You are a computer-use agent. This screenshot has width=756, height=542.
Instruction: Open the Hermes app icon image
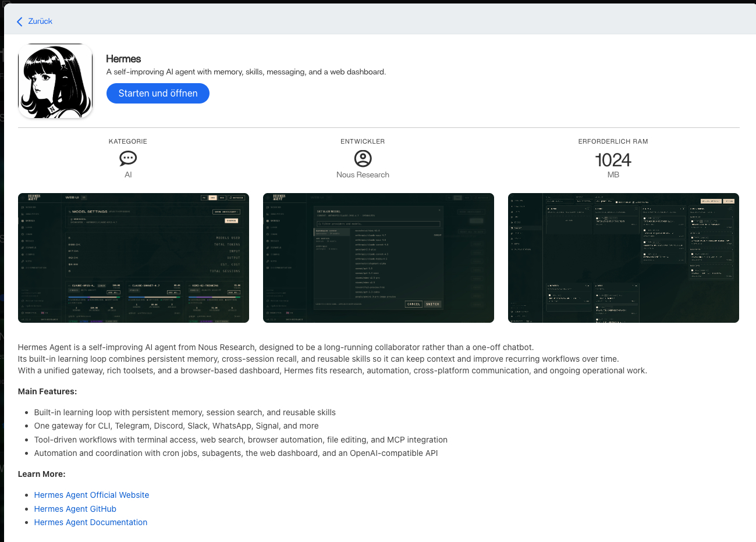click(x=55, y=81)
